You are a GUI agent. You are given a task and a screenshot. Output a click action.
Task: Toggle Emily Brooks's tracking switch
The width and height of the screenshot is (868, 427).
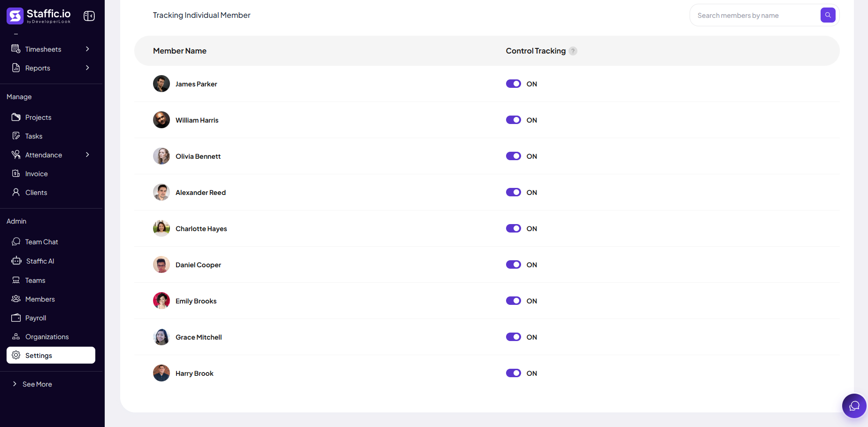click(x=514, y=301)
